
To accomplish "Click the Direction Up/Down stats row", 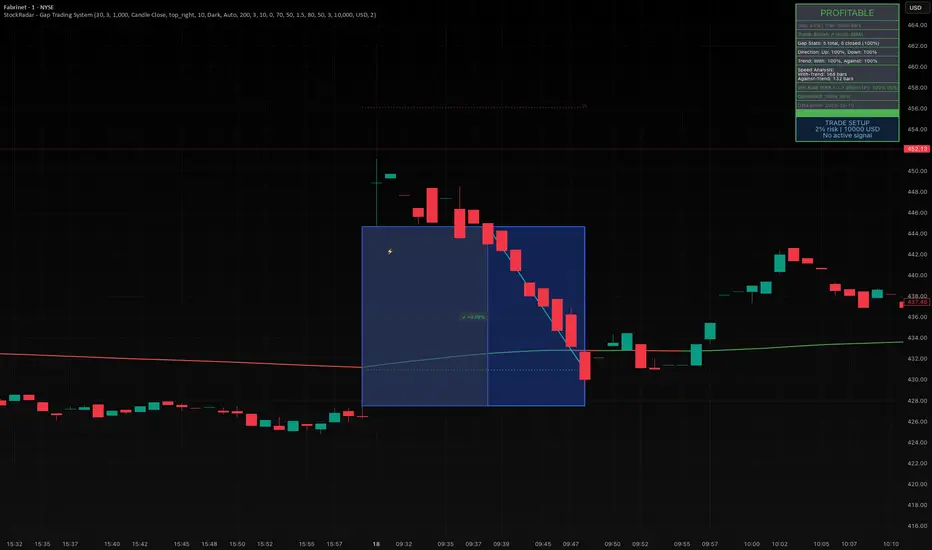I will 847,52.
